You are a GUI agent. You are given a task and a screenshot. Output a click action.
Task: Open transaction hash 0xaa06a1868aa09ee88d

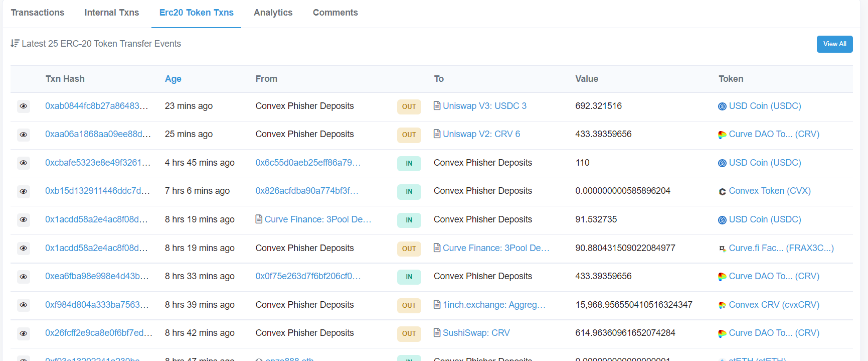click(x=98, y=134)
